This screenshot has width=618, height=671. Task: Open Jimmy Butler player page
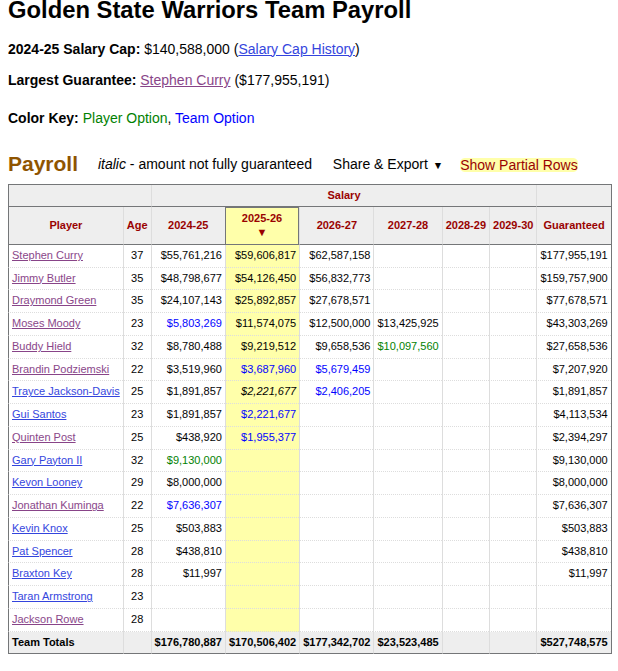pos(44,278)
